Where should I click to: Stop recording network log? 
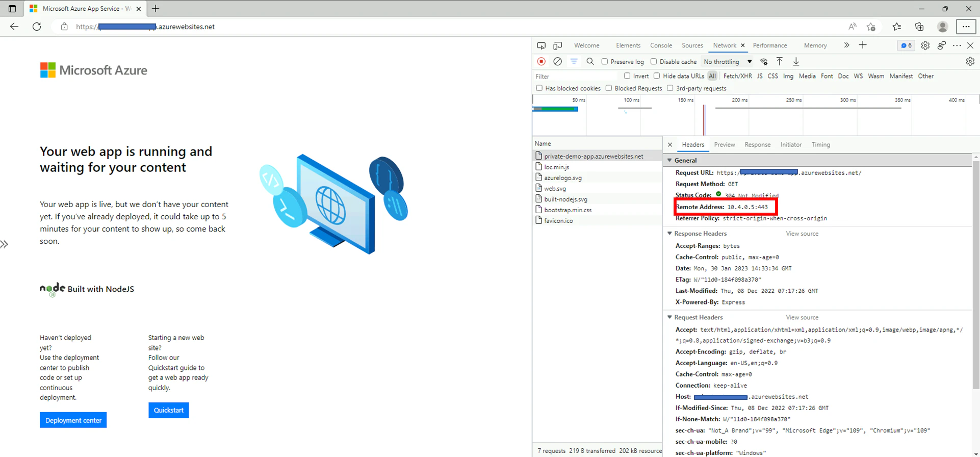[x=541, y=62]
